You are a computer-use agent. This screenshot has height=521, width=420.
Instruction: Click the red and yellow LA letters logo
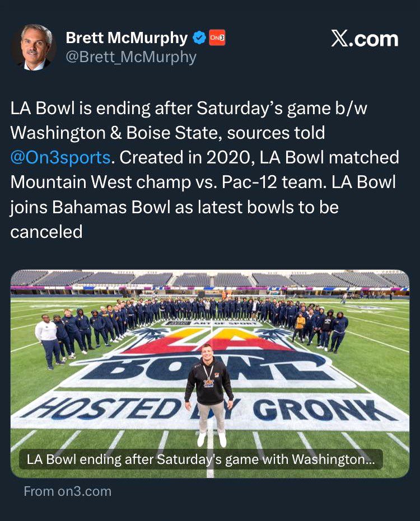click(209, 341)
